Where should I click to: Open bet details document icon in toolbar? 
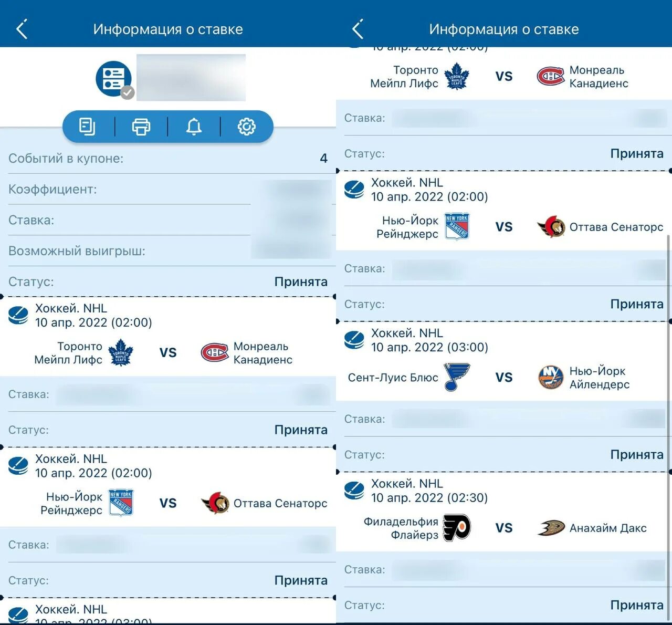pos(87,127)
